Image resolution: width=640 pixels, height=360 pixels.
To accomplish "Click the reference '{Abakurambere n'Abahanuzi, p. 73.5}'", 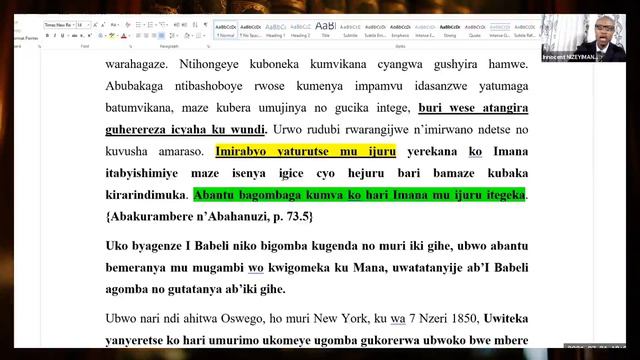I will pyautogui.click(x=209, y=217).
